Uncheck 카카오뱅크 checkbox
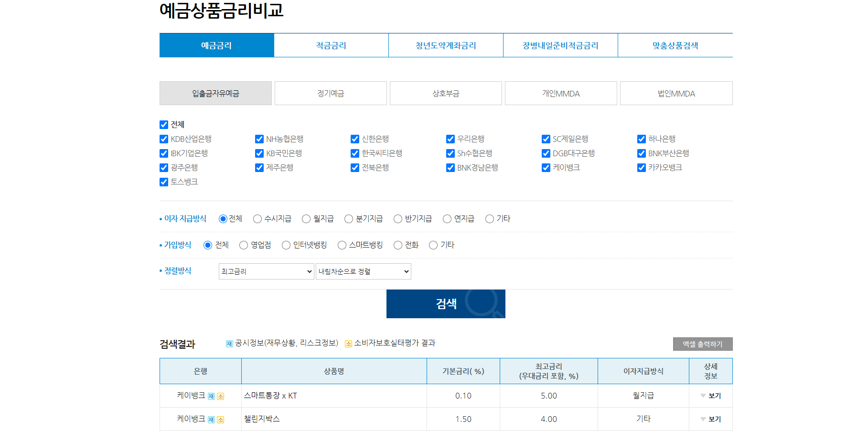This screenshot has height=431, width=868. click(642, 168)
